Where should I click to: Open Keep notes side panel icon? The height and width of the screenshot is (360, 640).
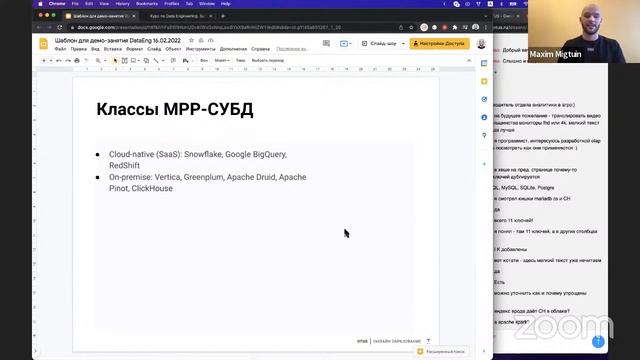pos(484,81)
